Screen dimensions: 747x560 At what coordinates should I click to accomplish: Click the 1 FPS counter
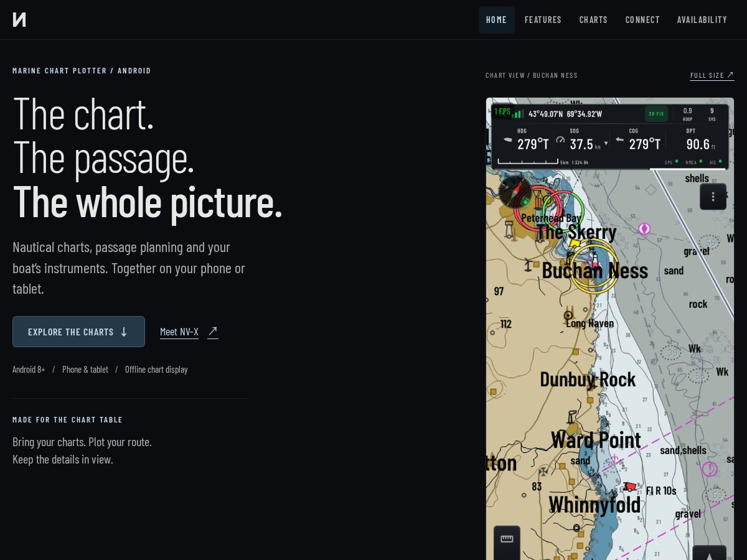click(x=502, y=112)
